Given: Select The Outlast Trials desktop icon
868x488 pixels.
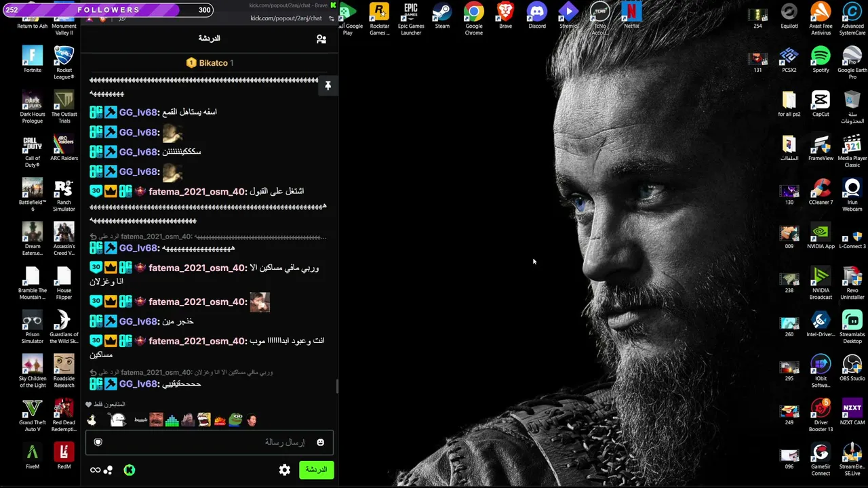Looking at the screenshot, I should click(x=64, y=106).
